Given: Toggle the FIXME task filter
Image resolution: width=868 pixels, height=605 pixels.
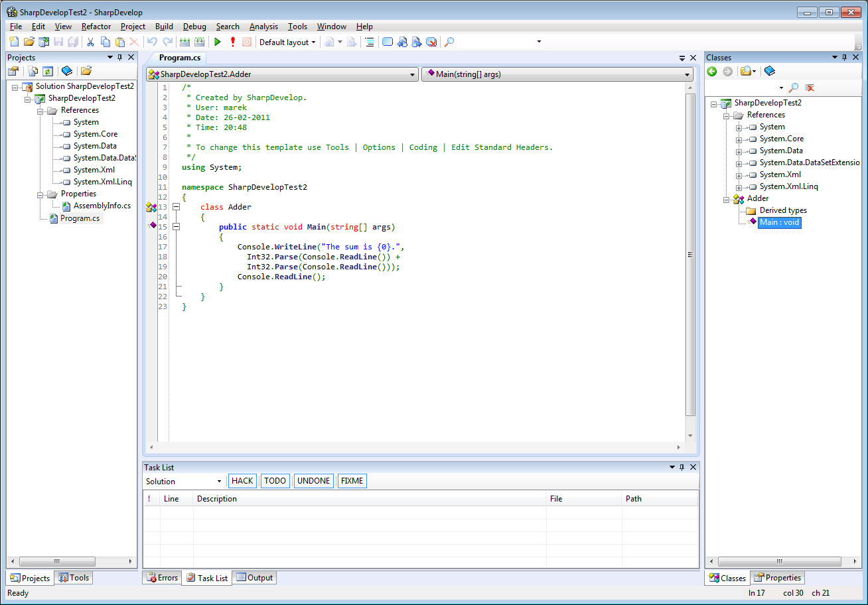Looking at the screenshot, I should (x=352, y=481).
